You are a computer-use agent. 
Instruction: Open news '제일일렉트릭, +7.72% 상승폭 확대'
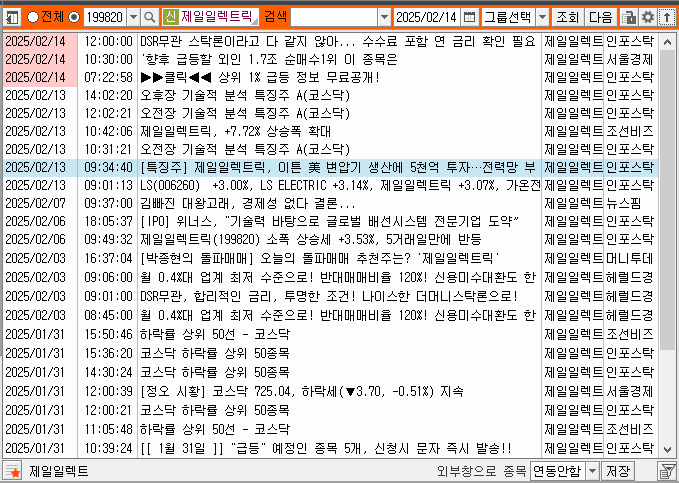click(x=235, y=131)
